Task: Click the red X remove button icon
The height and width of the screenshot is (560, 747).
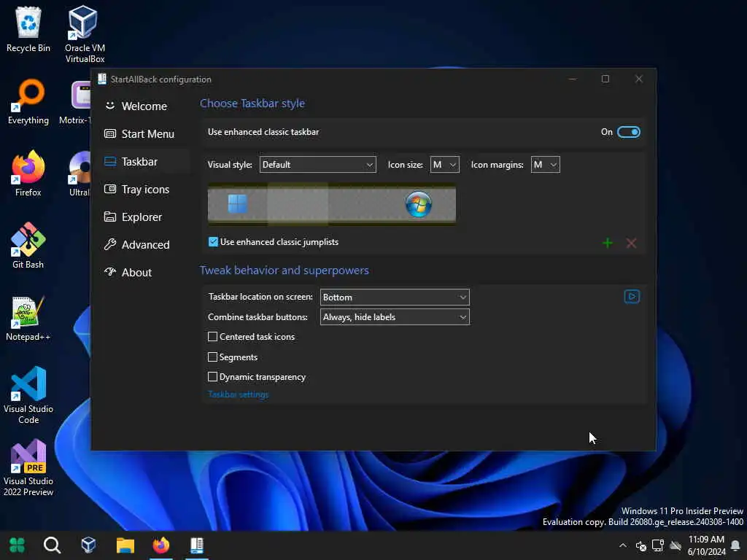Action: (631, 244)
